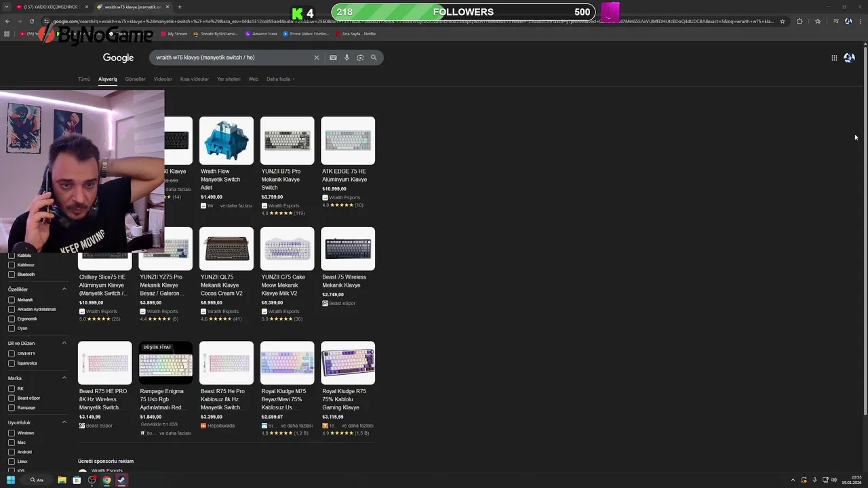Image resolution: width=868 pixels, height=488 pixels.
Task: Click the Google logo
Action: coord(118,58)
